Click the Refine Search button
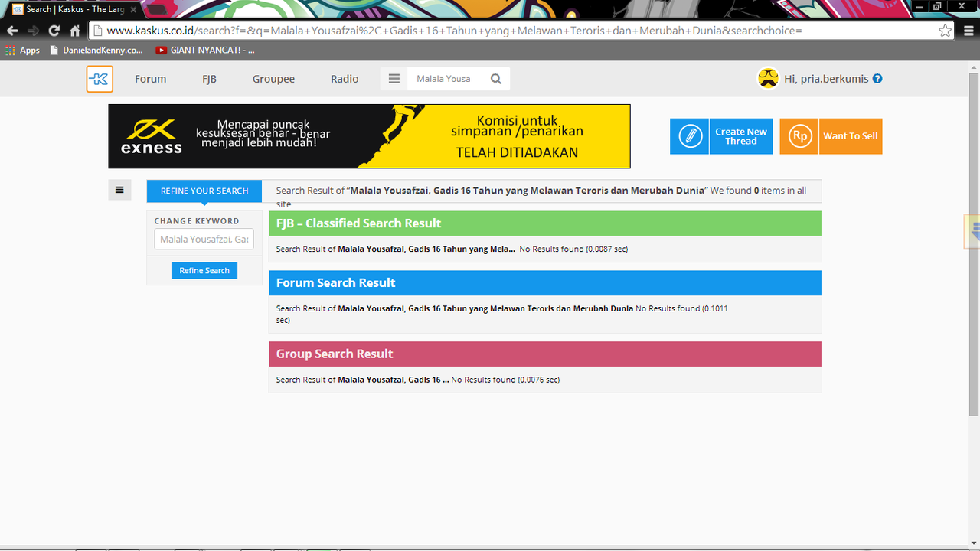980x551 pixels. [x=204, y=270]
